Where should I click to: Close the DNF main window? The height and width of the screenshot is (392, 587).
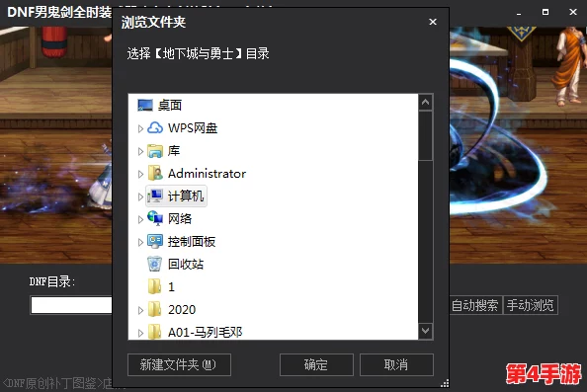[573, 12]
